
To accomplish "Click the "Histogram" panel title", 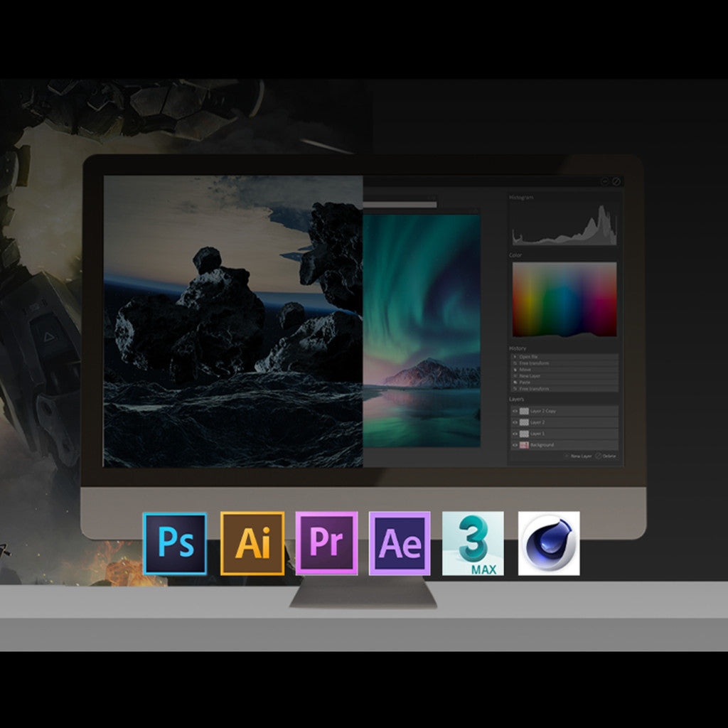I will pos(521,198).
